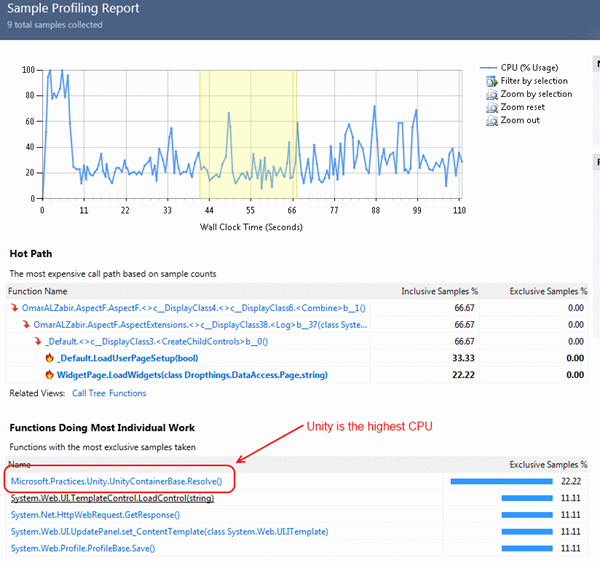This screenshot has width=600, height=563.
Task: Click the flame icon beside _Default.LoadUserPageSetup
Action: 49,358
